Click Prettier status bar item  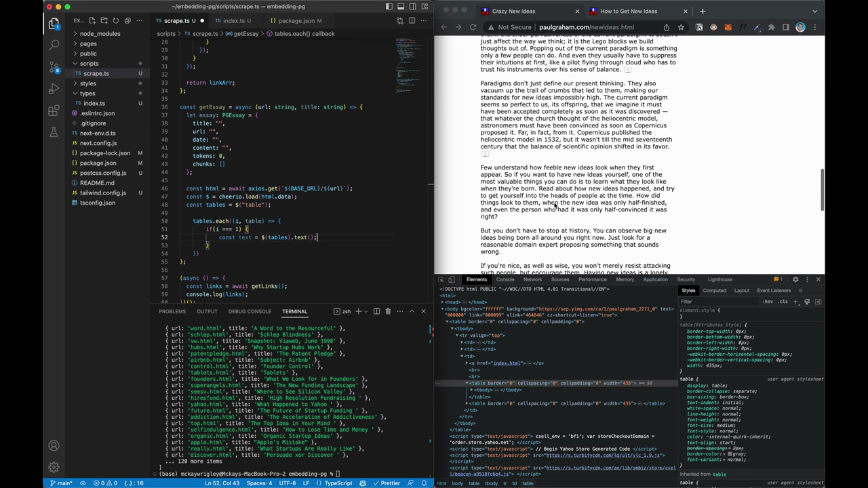click(x=387, y=483)
